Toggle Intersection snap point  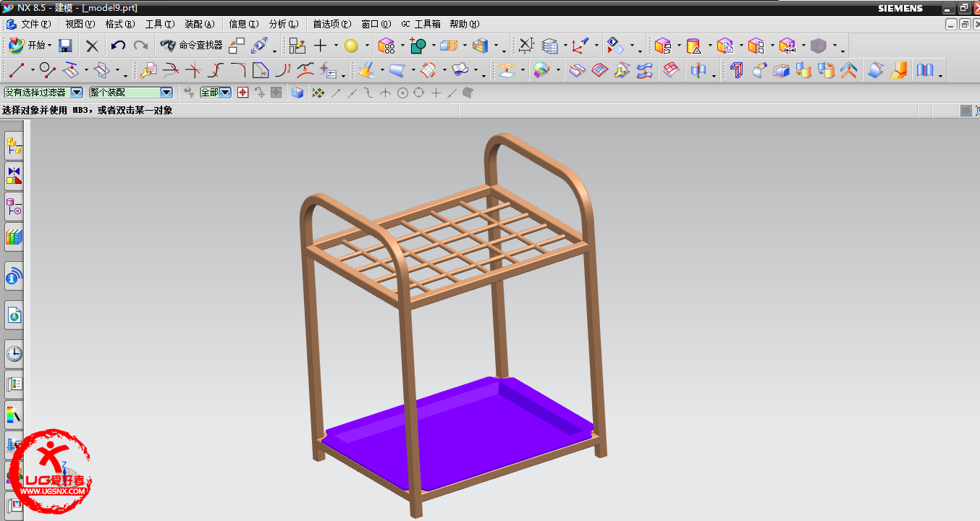pyautogui.click(x=385, y=93)
